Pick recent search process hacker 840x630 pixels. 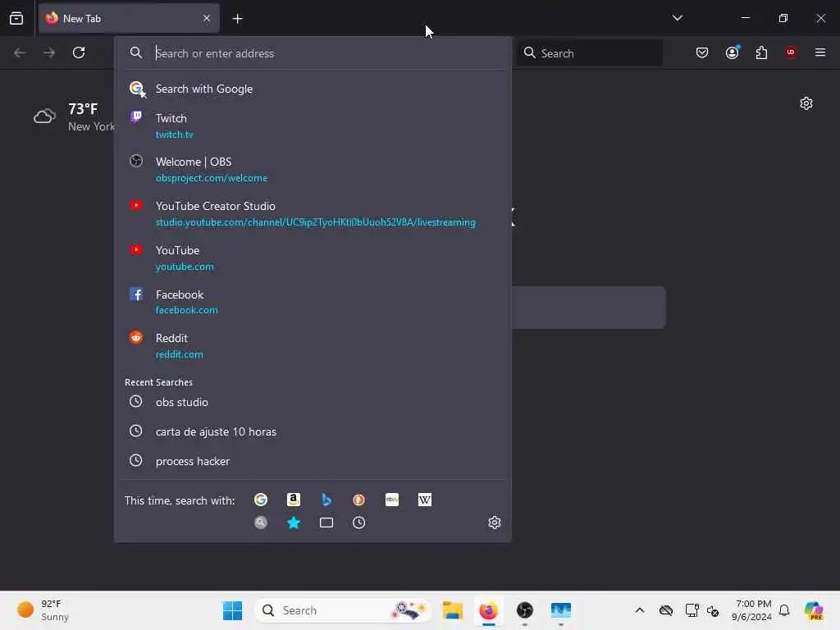pyautogui.click(x=313, y=461)
